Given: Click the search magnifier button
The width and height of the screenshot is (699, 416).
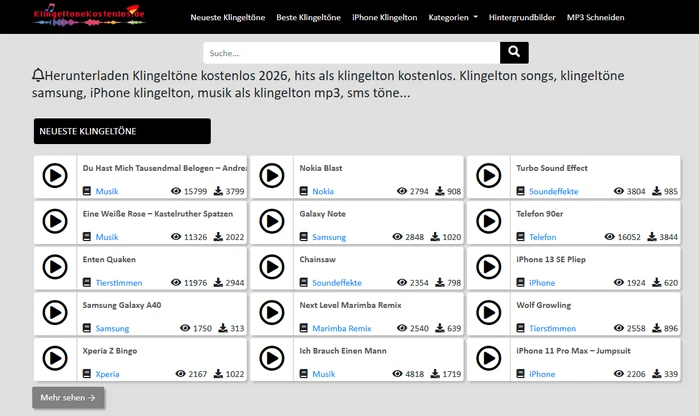Looking at the screenshot, I should [x=514, y=53].
